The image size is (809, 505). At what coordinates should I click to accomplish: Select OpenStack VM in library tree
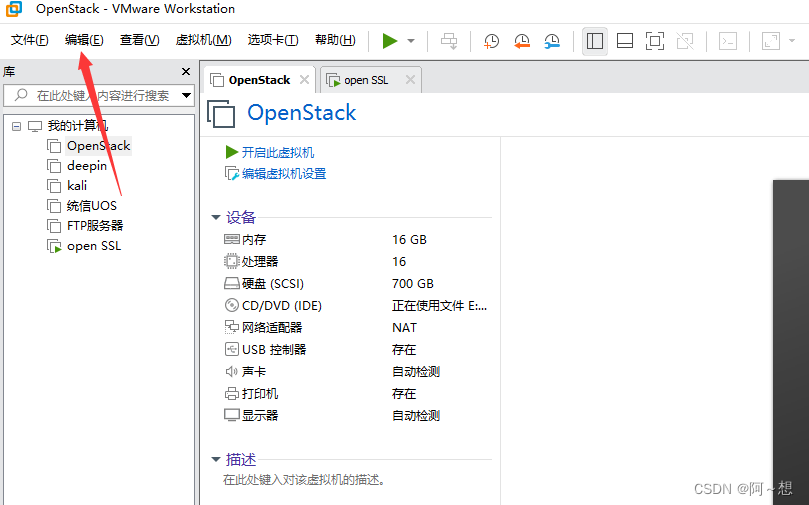click(x=98, y=146)
